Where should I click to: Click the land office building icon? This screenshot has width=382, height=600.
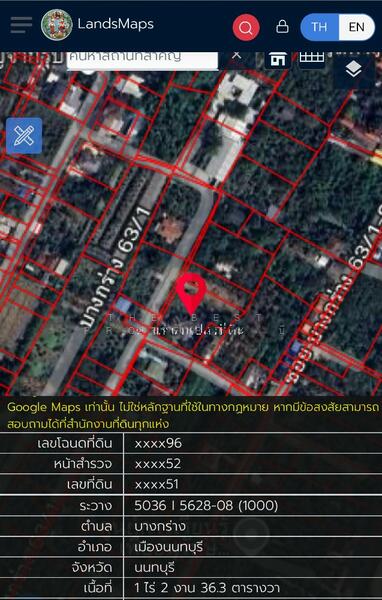[x=278, y=60]
